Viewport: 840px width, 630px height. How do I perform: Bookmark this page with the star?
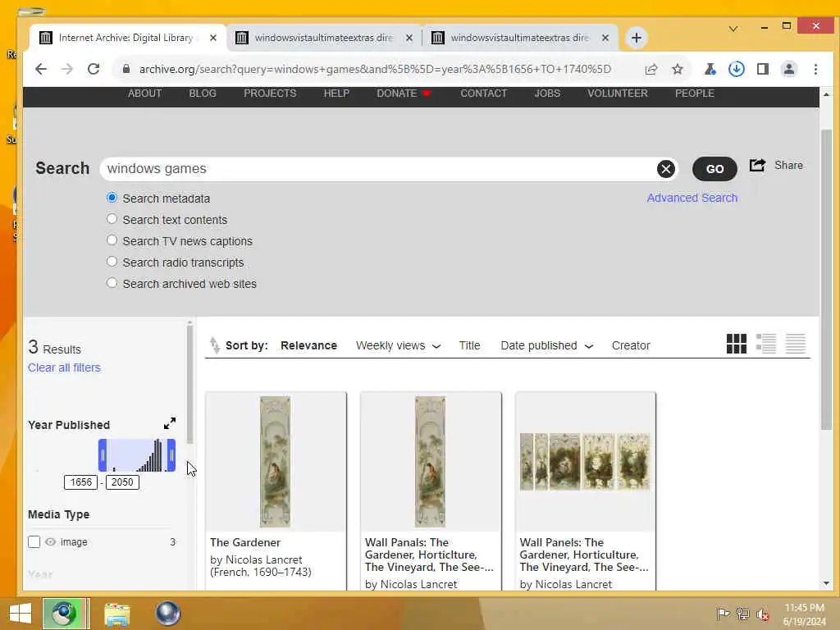click(x=678, y=69)
